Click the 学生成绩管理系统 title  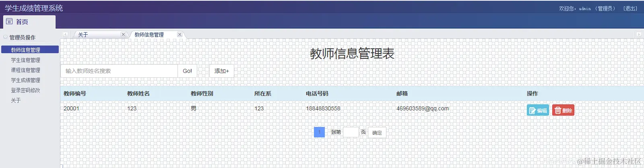(34, 8)
